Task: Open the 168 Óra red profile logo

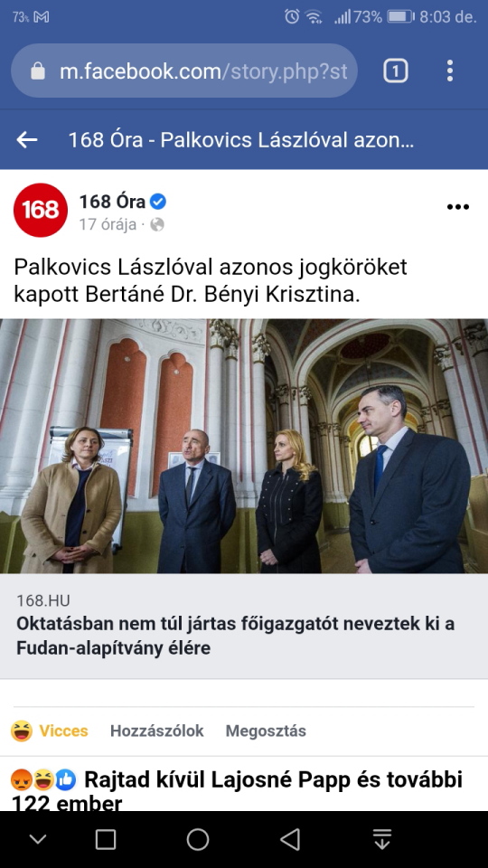Action: point(41,210)
